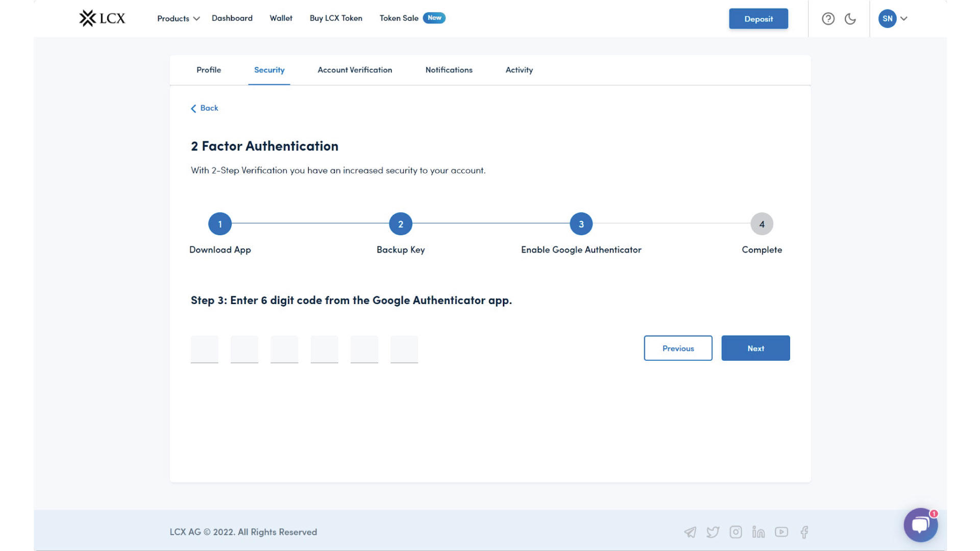Click the LCX logo icon
The height and width of the screenshot is (551, 980).
pos(88,18)
